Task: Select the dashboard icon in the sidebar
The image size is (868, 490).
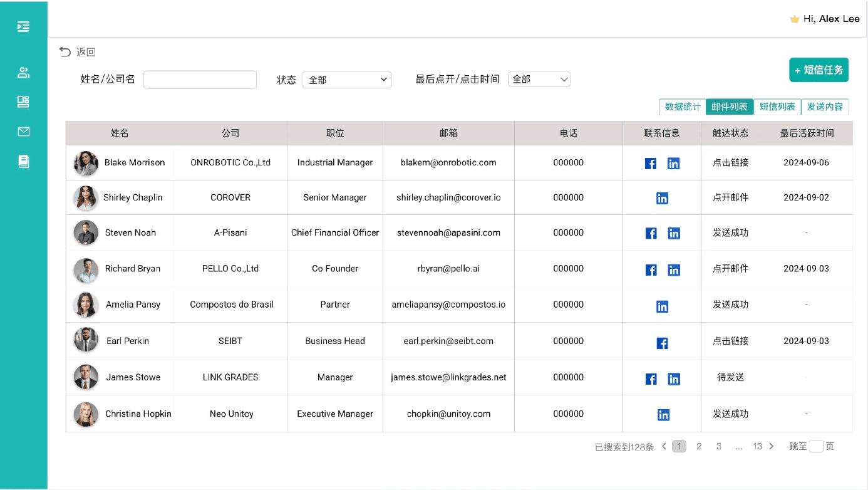Action: point(23,102)
